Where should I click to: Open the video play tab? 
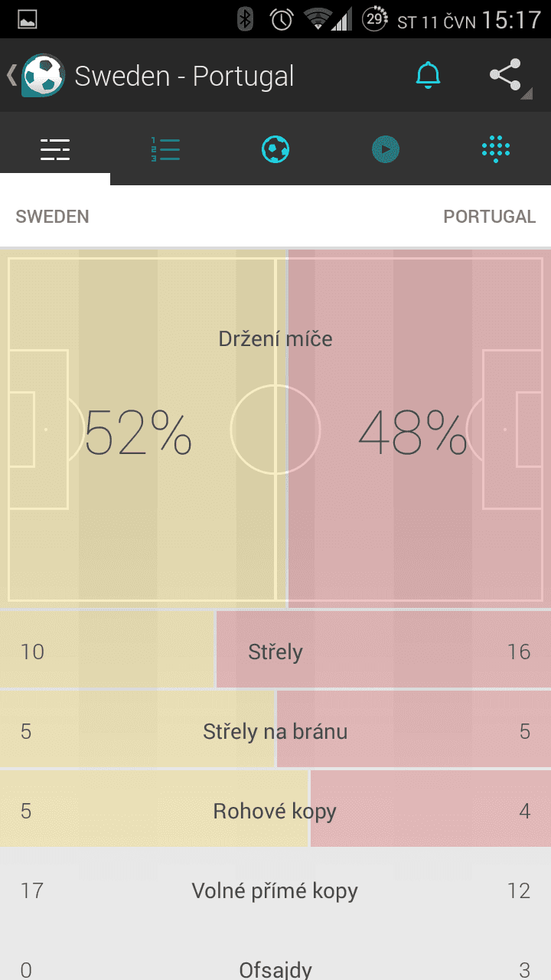386,149
